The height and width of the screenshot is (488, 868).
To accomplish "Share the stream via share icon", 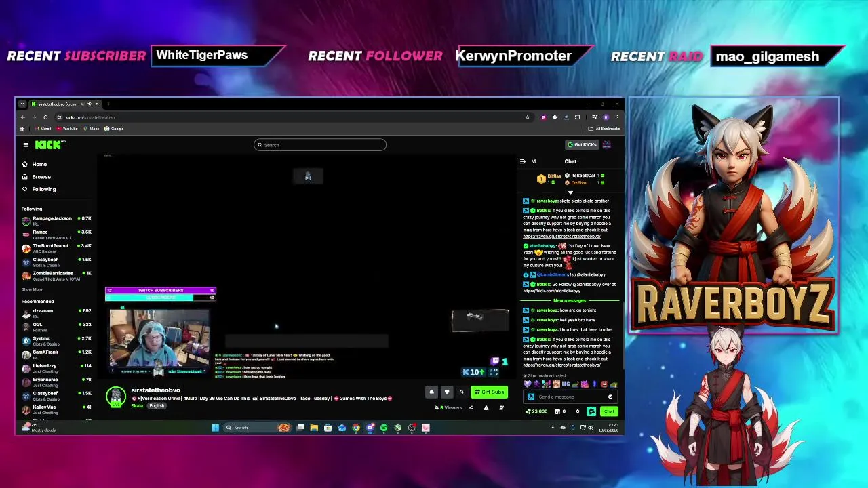I will (x=471, y=408).
